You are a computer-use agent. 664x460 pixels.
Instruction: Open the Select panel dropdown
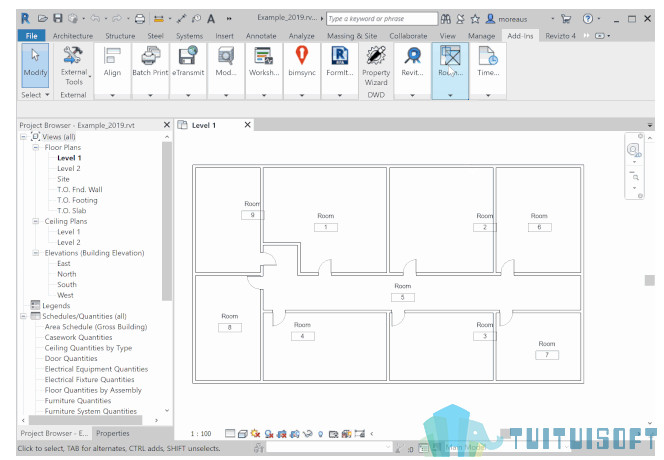tap(36, 95)
